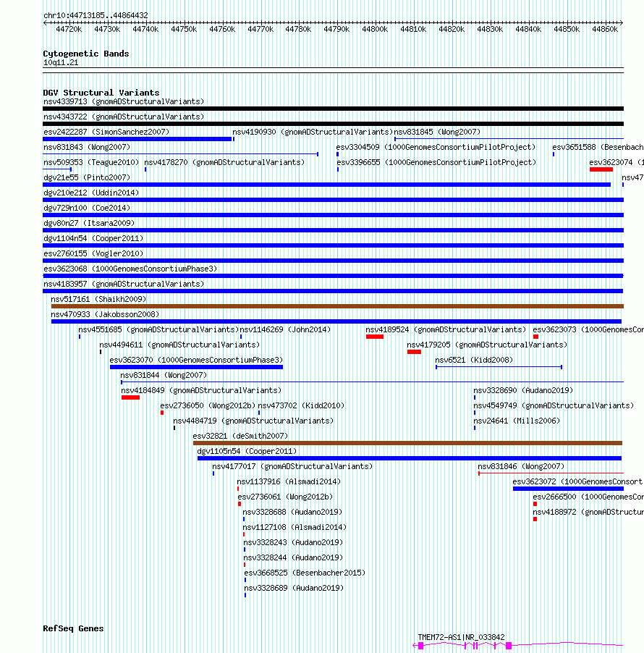Screen dimensions: 644x653
Task: Click nsv4183957 gnomAD variant label
Action: coord(124,284)
